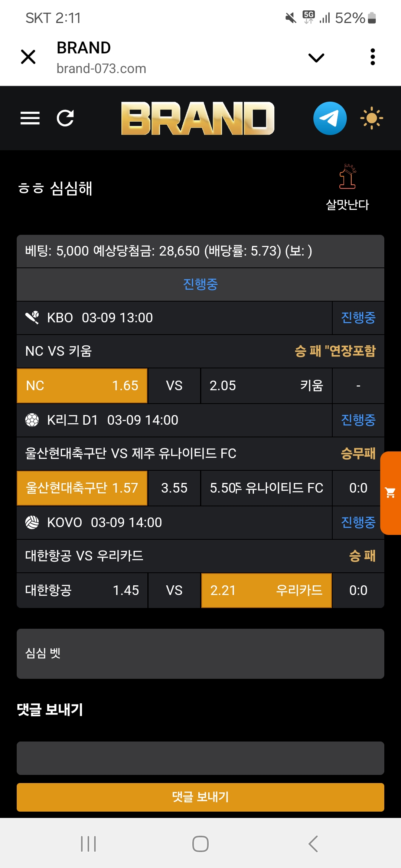Tap the BRAND logo
This screenshot has height=868, width=401.
coord(198,118)
